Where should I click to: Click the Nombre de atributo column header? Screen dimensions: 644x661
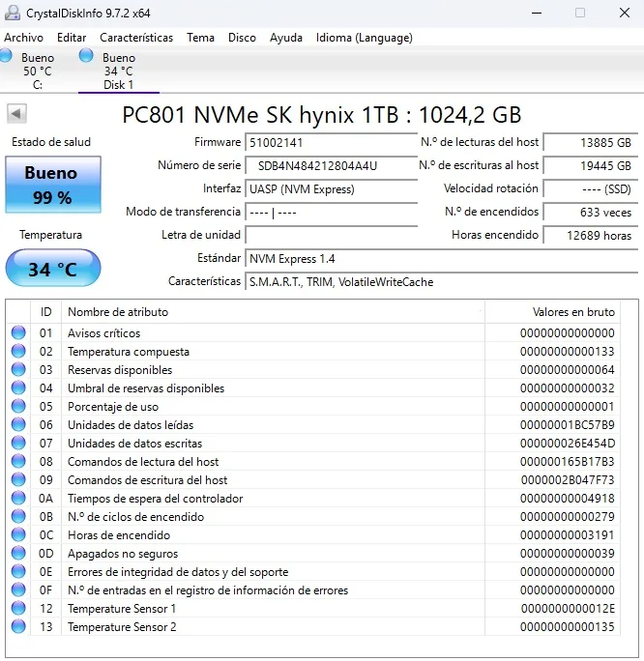[274, 312]
